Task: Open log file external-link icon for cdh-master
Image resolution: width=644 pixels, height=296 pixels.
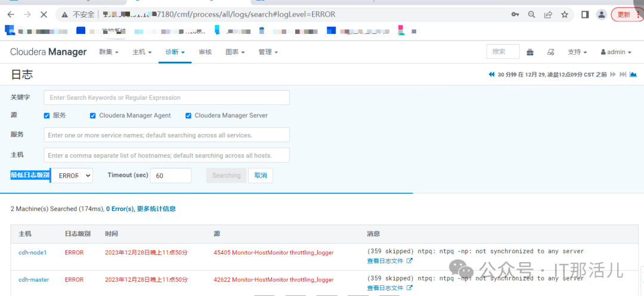Action: tap(410, 288)
